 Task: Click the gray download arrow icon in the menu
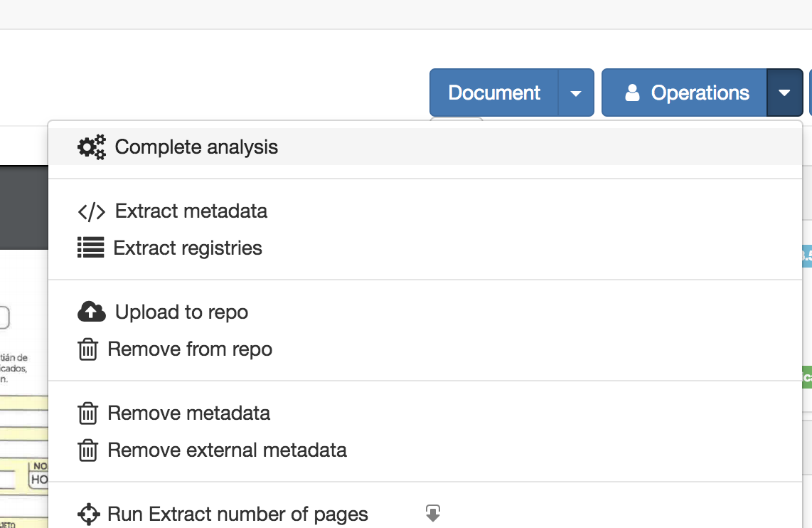point(433,512)
